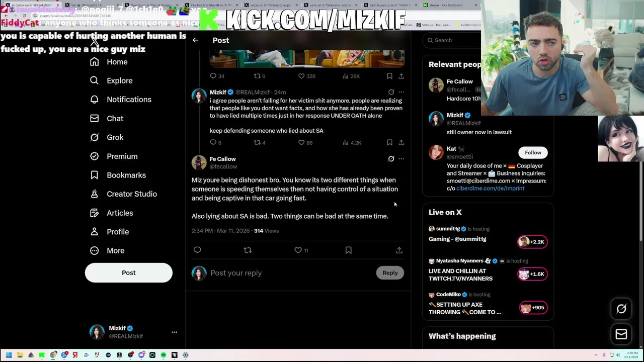Join Nyatasha Nyanners live with +1.6K
This screenshot has height=362, width=644.
(x=532, y=274)
